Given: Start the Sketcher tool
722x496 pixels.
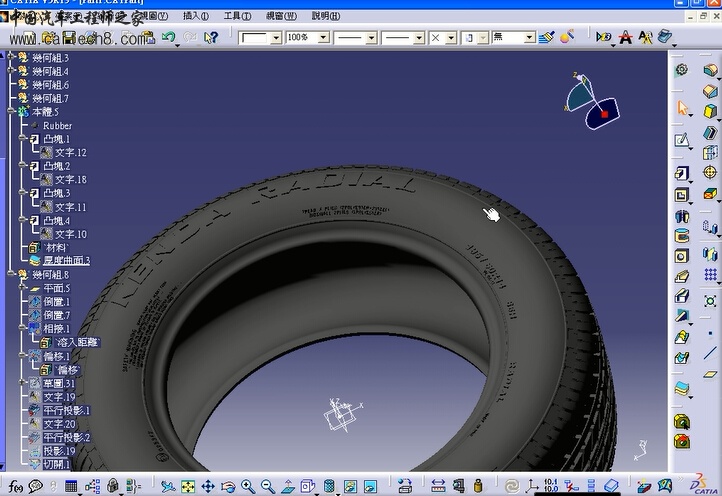Looking at the screenshot, I should (x=682, y=140).
